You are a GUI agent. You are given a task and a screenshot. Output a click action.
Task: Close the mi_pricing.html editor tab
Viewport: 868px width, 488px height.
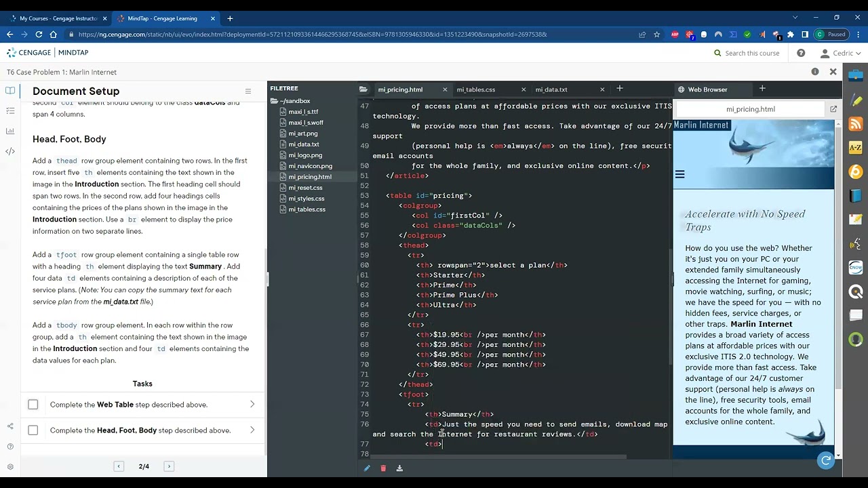445,89
